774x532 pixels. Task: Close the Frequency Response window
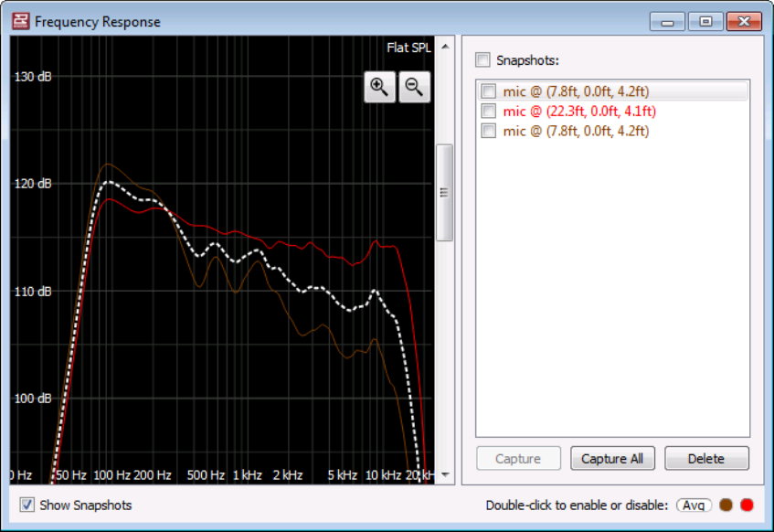745,22
